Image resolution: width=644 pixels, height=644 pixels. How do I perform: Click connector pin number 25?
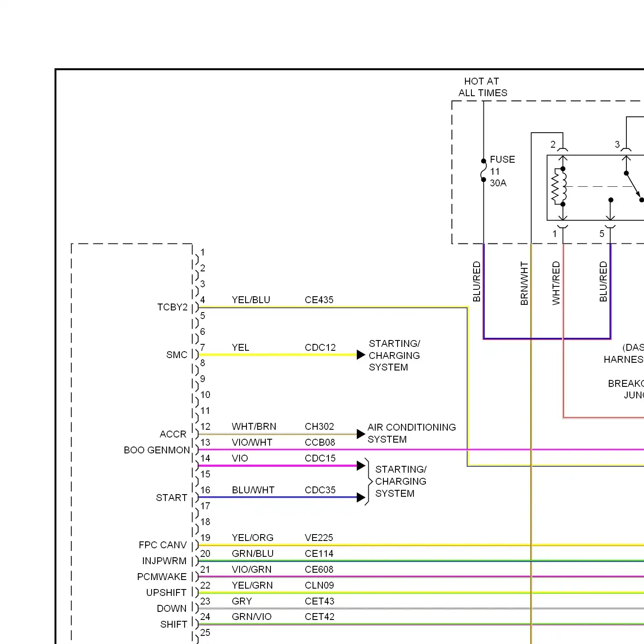205,633
